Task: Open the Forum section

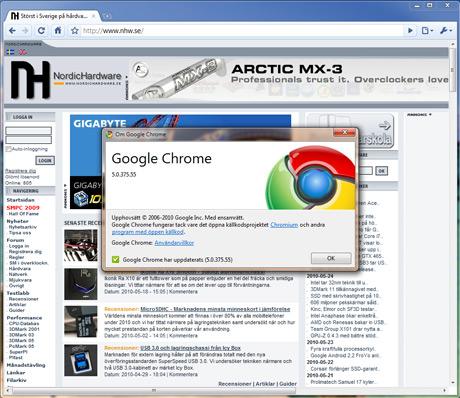Action: click(x=15, y=240)
